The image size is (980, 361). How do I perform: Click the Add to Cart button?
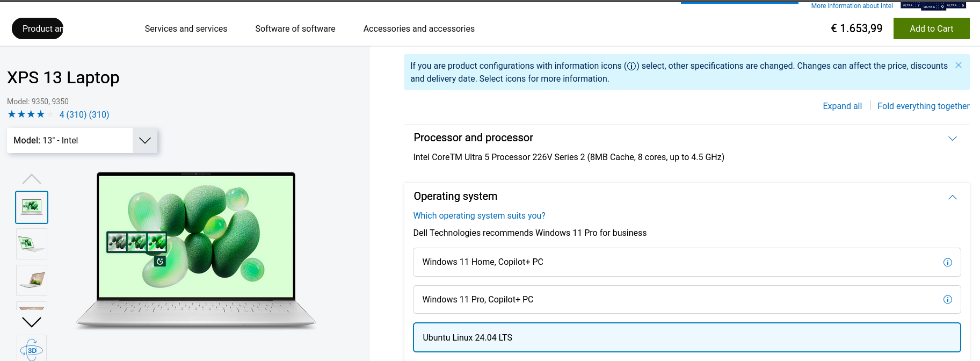pos(931,28)
